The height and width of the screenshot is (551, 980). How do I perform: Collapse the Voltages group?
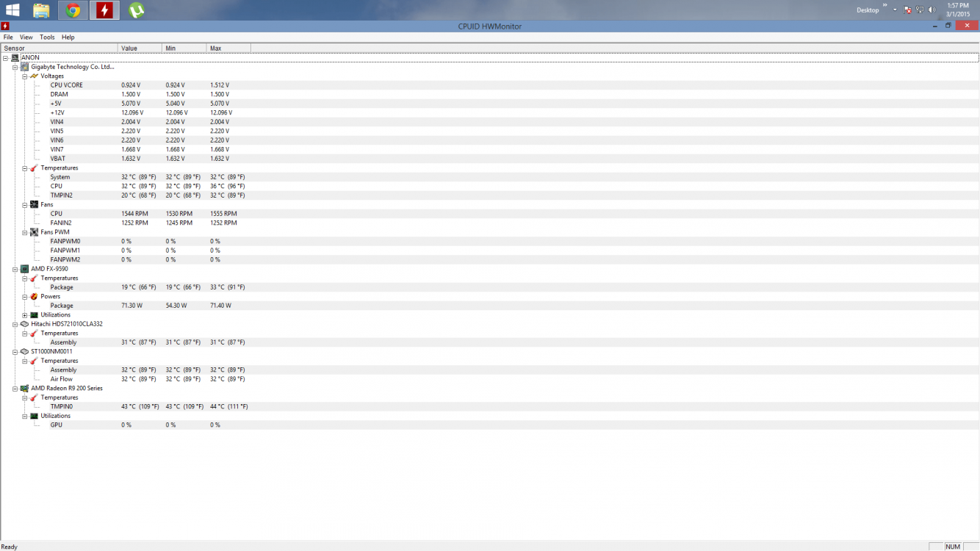pos(24,76)
